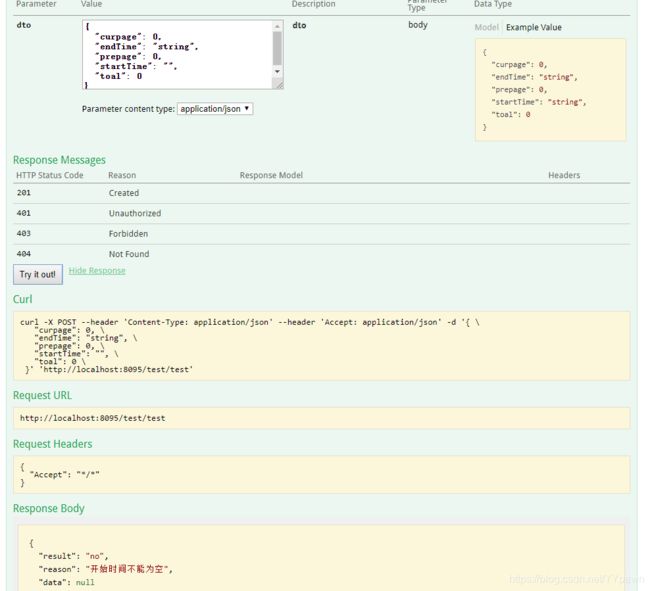Click the Description column header
Viewport: 650px width, 591px height.
tap(313, 4)
